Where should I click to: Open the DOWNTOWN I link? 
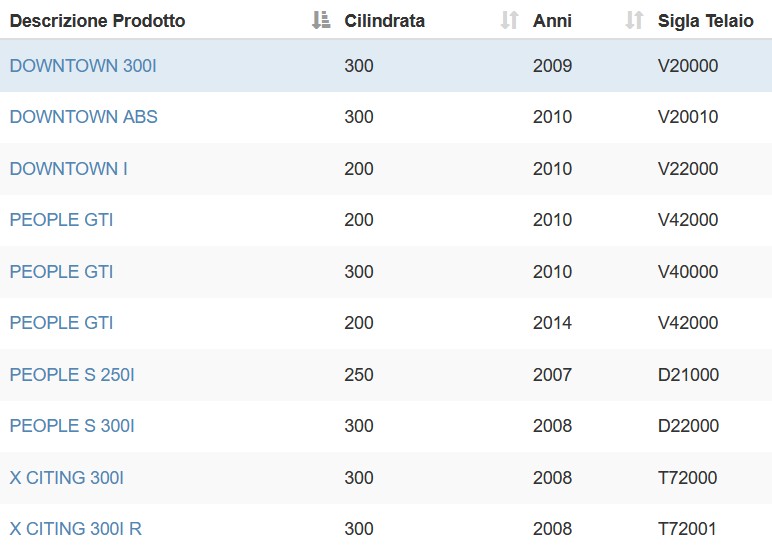click(x=68, y=168)
